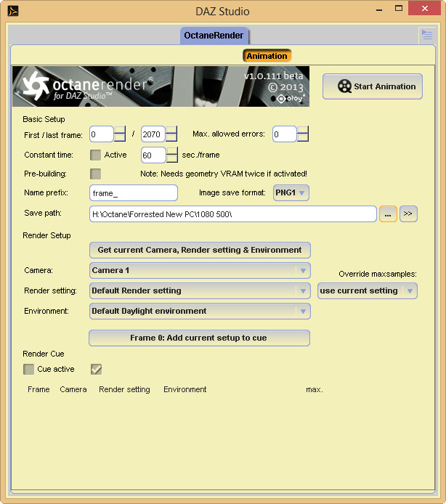Screen dimensions: 446x504
Task: Minimize the DAZ Studio window
Action: point(379,9)
